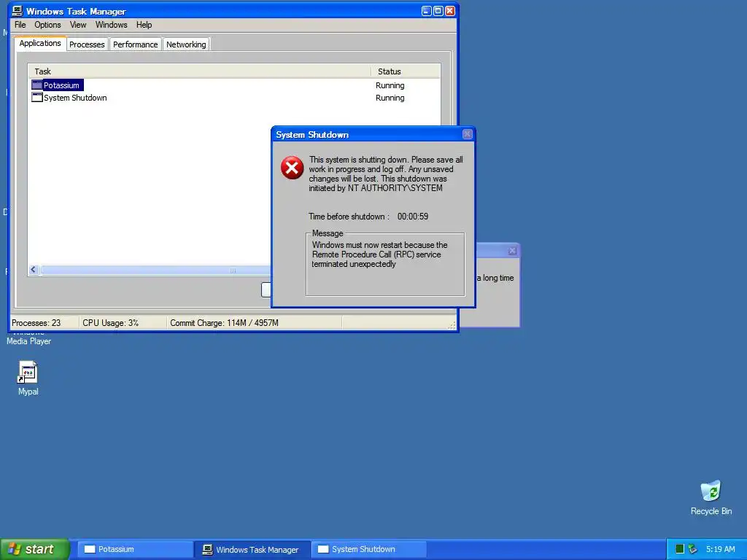Close the dialog behind System Shutdown
Image resolution: width=747 pixels, height=560 pixels.
pyautogui.click(x=512, y=251)
